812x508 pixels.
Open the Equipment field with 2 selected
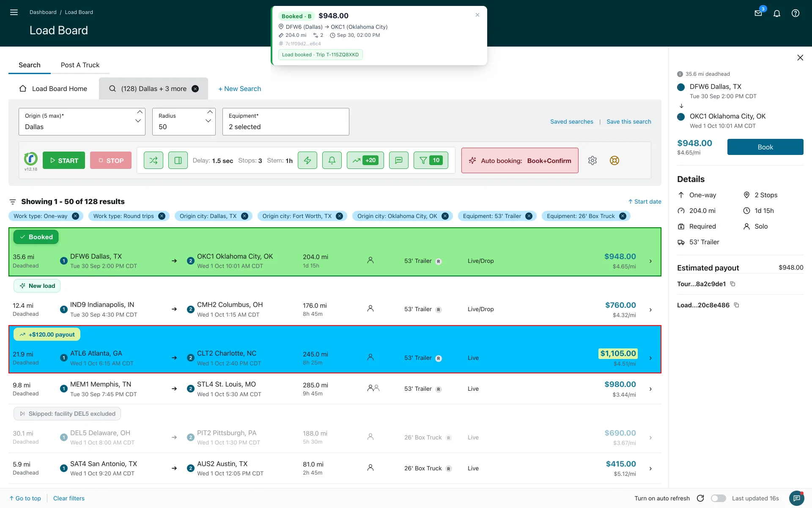(286, 121)
